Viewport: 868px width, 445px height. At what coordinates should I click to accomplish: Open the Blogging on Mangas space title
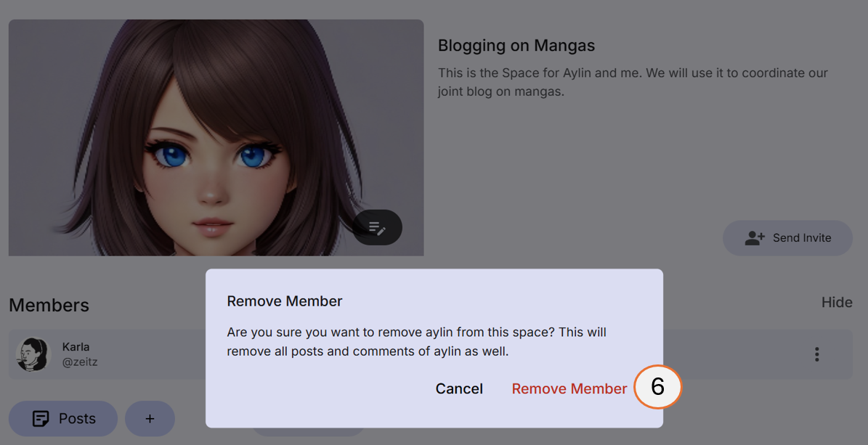(516, 45)
